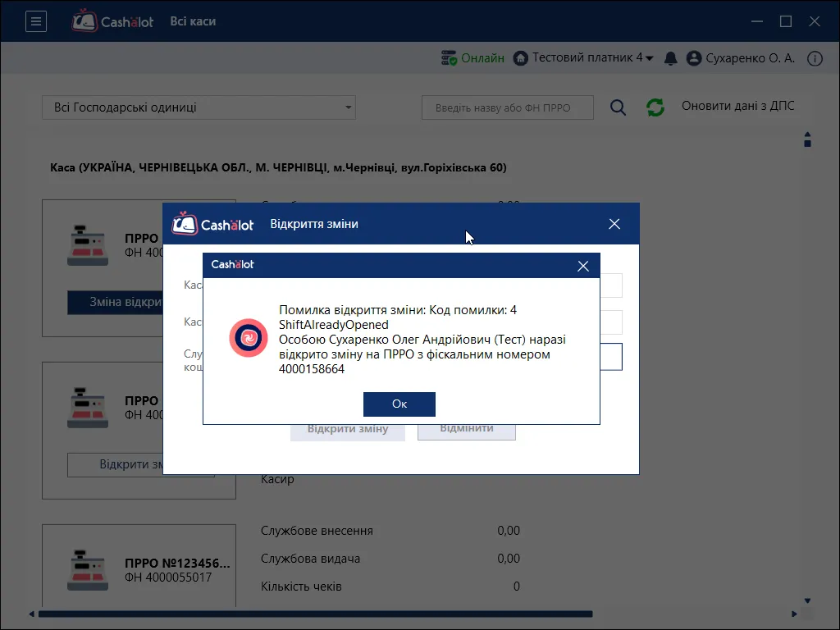Click the Онлайн connection status icon
Screen dimensions: 840x630
[449, 58]
